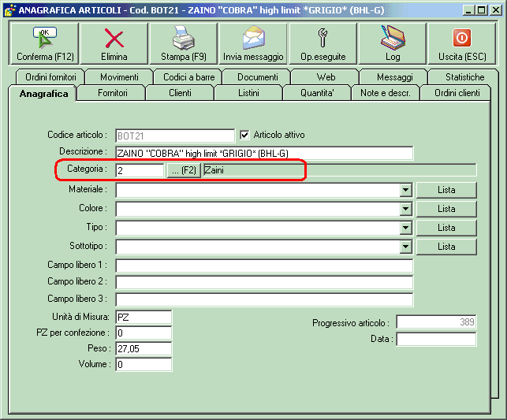Switch to the Web tab

tap(326, 77)
